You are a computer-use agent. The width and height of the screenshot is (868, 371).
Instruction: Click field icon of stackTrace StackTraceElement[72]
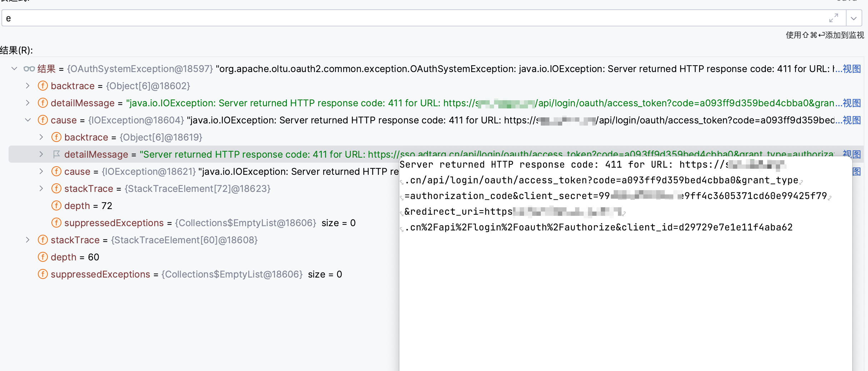coord(56,188)
